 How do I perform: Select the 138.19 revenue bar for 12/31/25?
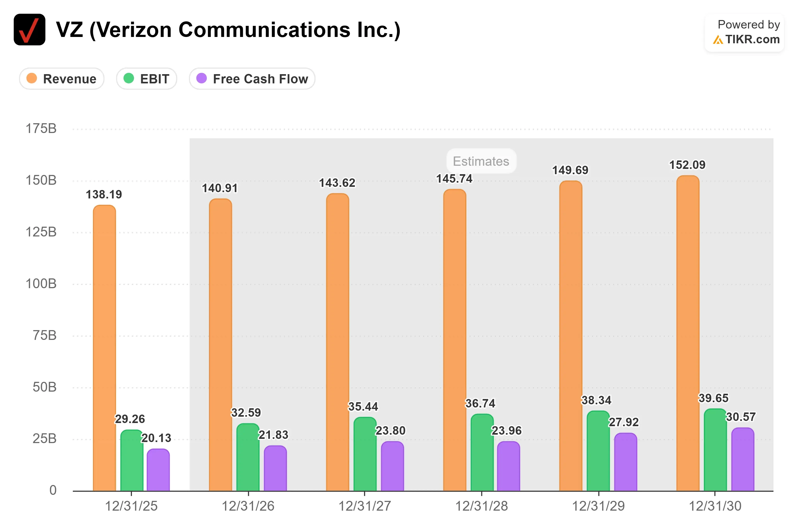pyautogui.click(x=104, y=348)
